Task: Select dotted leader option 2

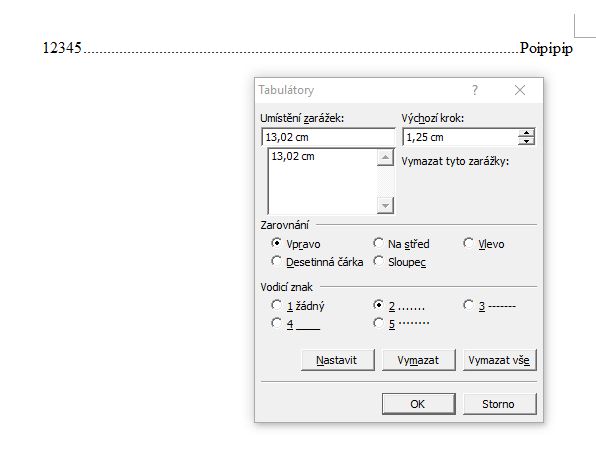Action: pyautogui.click(x=378, y=305)
